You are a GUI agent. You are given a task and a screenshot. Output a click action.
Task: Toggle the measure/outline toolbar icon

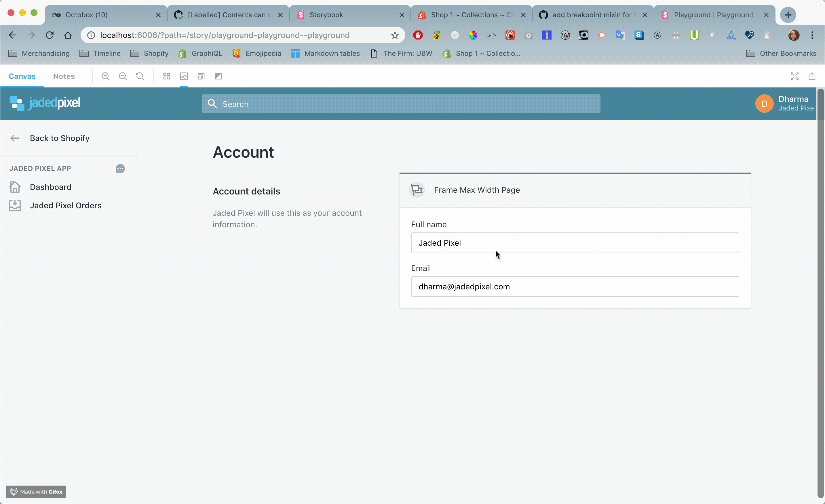[x=218, y=76]
